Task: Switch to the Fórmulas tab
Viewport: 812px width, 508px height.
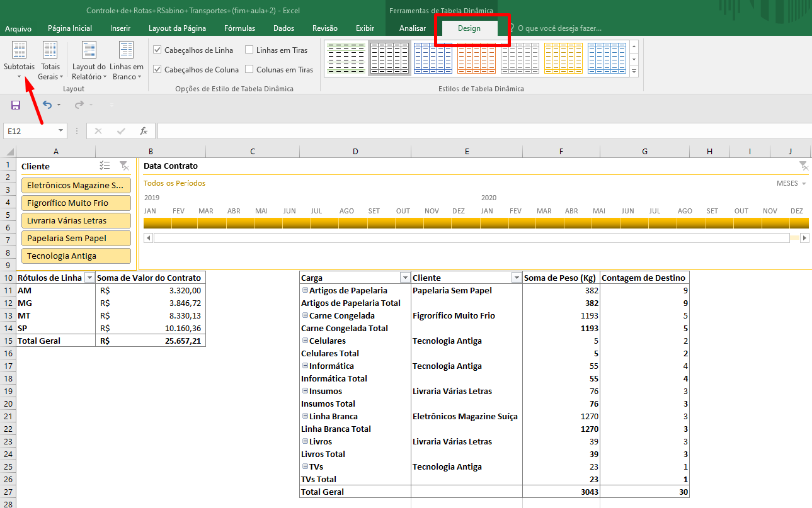Action: (240, 28)
